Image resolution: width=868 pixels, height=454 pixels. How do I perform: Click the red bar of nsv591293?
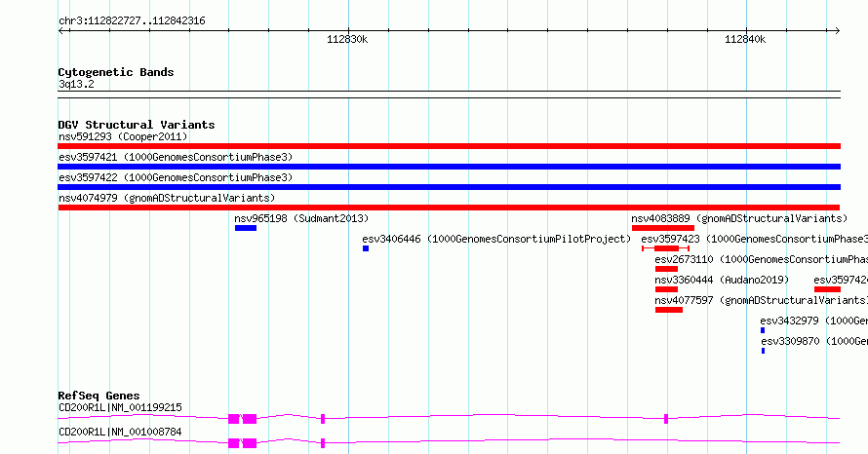[x=449, y=146]
